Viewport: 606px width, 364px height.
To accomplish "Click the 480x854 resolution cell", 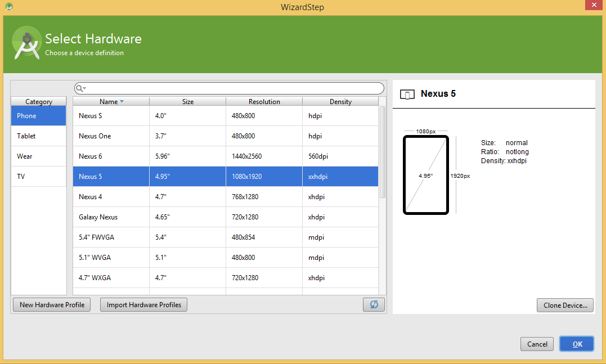I will point(264,237).
